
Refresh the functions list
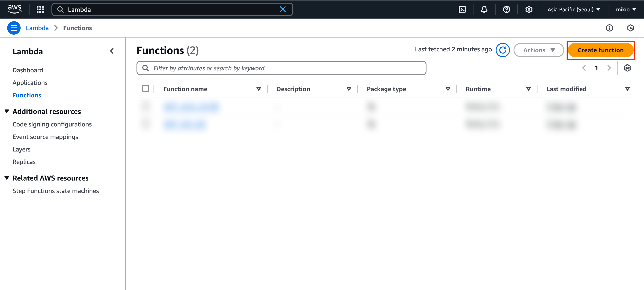pyautogui.click(x=503, y=50)
